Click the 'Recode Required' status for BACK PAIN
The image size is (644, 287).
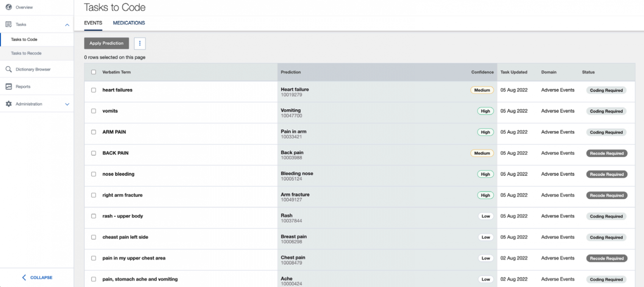coord(606,153)
